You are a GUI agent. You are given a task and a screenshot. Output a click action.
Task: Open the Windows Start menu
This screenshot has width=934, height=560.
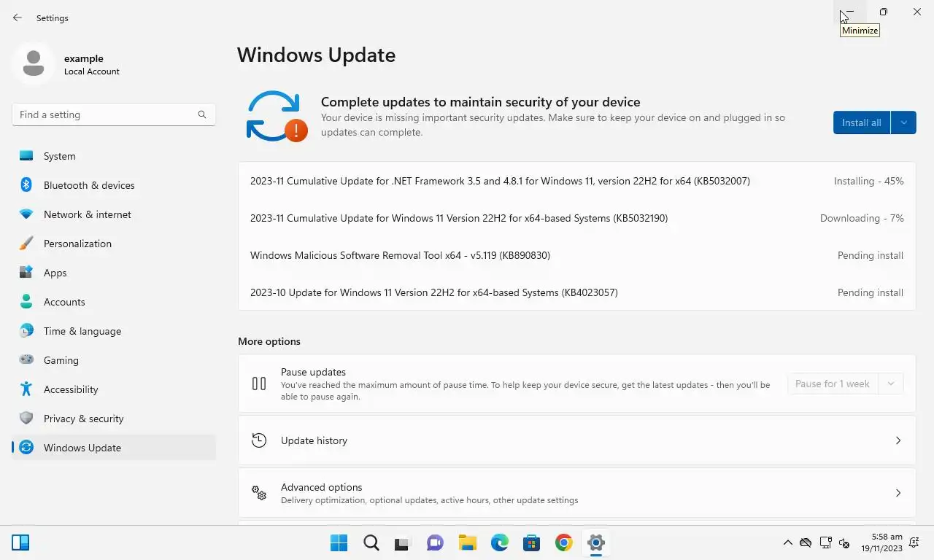pyautogui.click(x=339, y=542)
